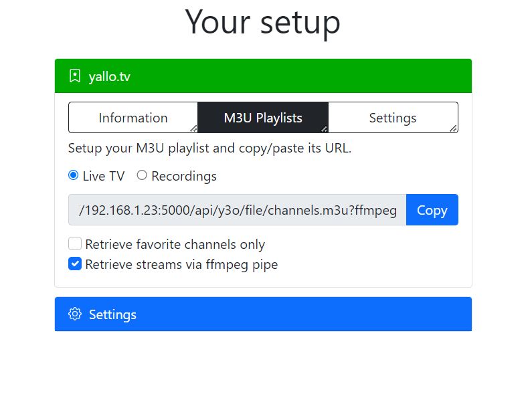The height and width of the screenshot is (400, 532).
Task: Switch to the Information tab
Action: pos(133,118)
